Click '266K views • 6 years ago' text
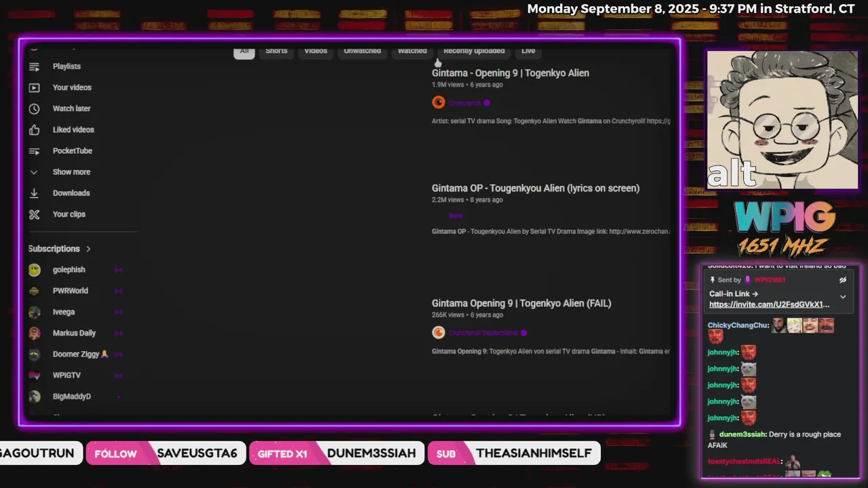Viewport: 868px width, 488px height. pyautogui.click(x=467, y=315)
